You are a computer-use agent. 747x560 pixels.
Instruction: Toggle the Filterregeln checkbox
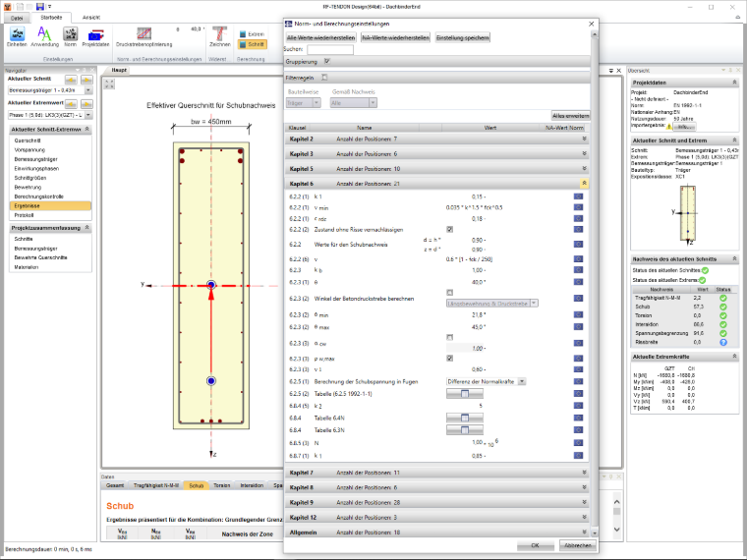point(324,78)
